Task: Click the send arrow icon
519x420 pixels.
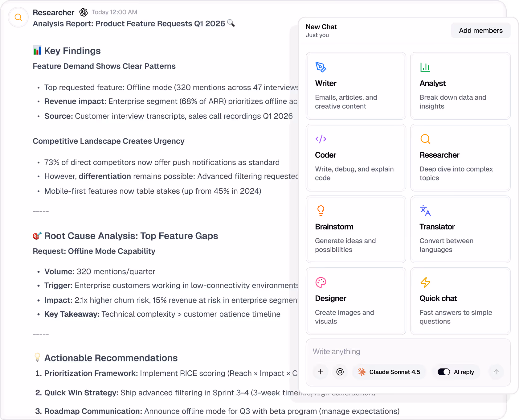Action: 496,372
